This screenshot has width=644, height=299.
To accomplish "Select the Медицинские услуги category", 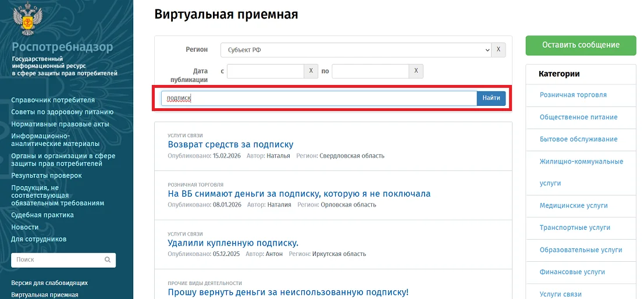I will click(574, 205).
